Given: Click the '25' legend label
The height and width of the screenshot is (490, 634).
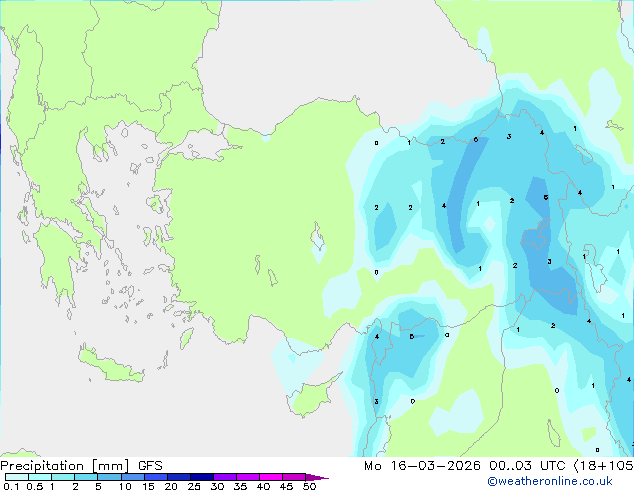Looking at the screenshot, I should 194,486.
